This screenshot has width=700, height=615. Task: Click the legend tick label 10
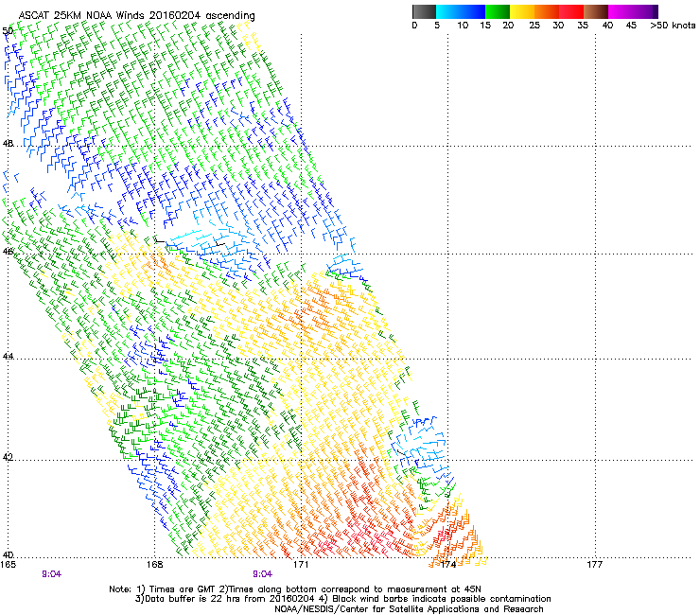click(463, 26)
